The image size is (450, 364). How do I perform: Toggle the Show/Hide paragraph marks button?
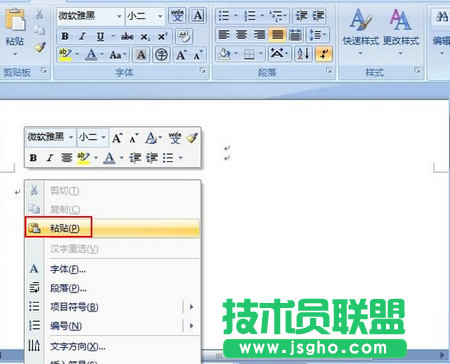tap(324, 54)
